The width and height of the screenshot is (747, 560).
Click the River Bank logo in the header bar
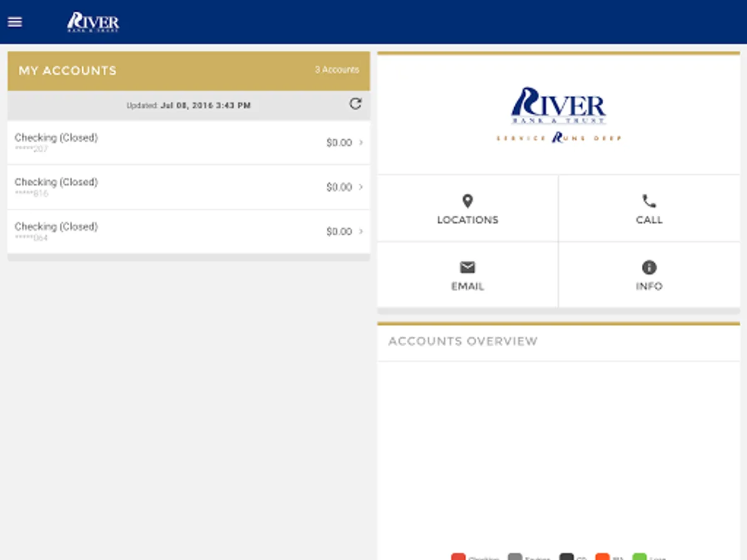point(93,22)
